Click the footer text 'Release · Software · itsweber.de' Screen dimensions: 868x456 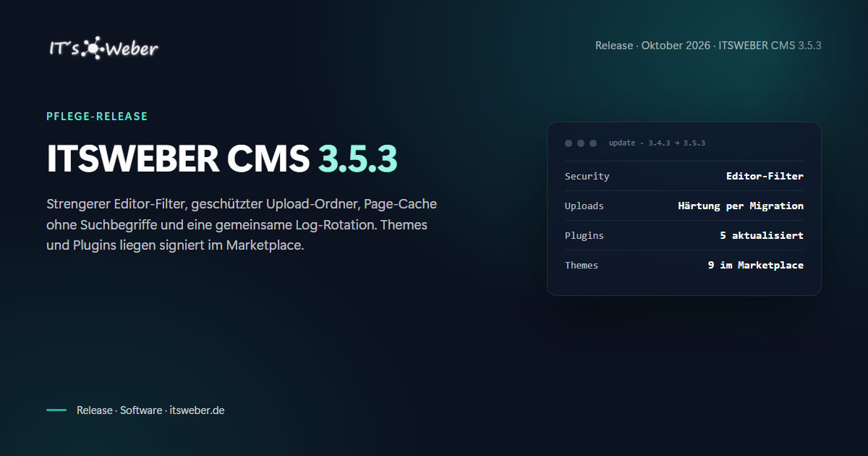pos(150,410)
